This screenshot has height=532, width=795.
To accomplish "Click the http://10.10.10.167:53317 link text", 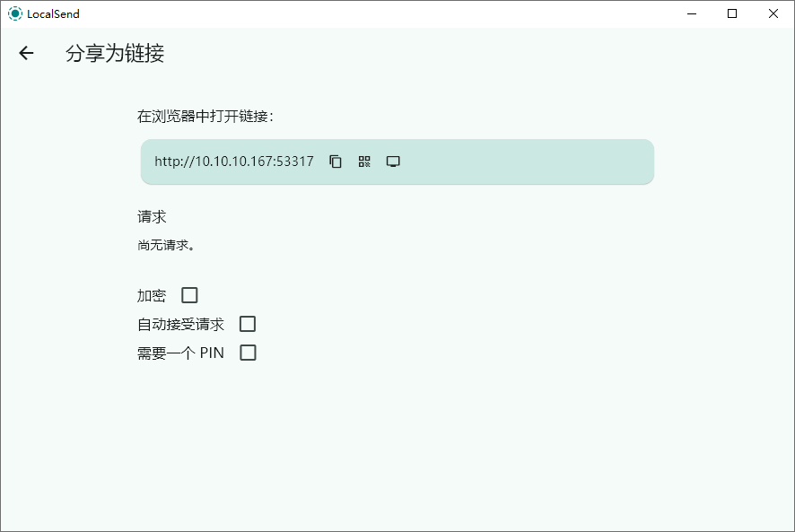I will click(234, 161).
